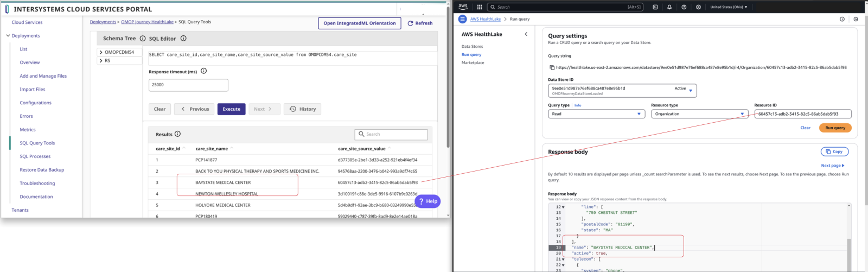Show info icon next to Results

point(177,134)
